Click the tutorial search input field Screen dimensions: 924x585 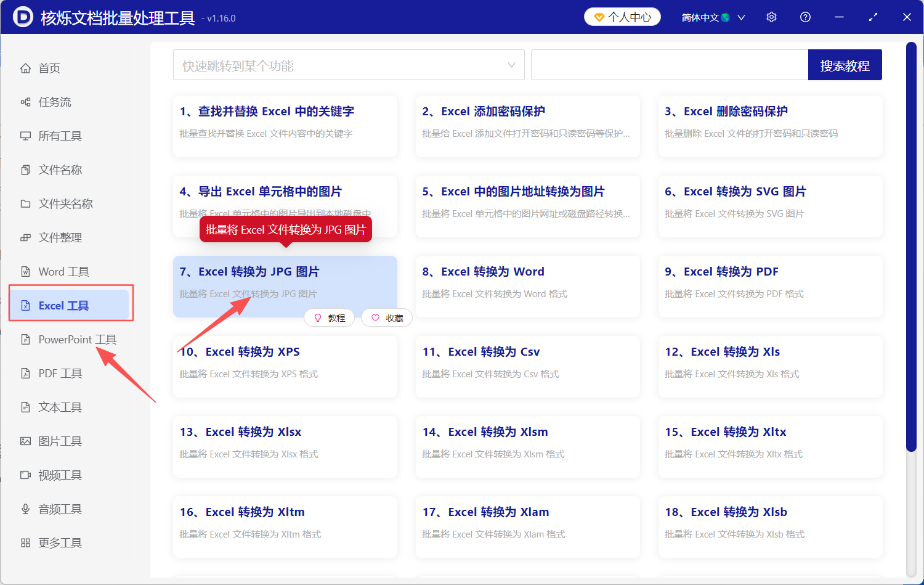[x=668, y=65]
